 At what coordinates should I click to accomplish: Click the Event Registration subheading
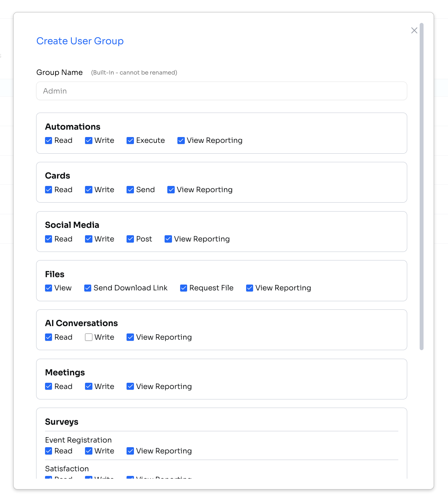tap(78, 440)
